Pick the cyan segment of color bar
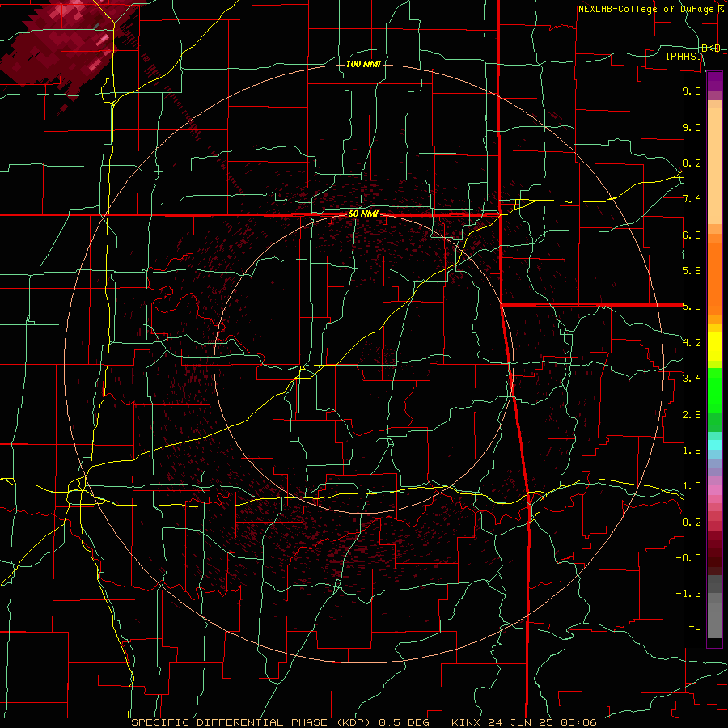The height and width of the screenshot is (728, 728). 714,445
